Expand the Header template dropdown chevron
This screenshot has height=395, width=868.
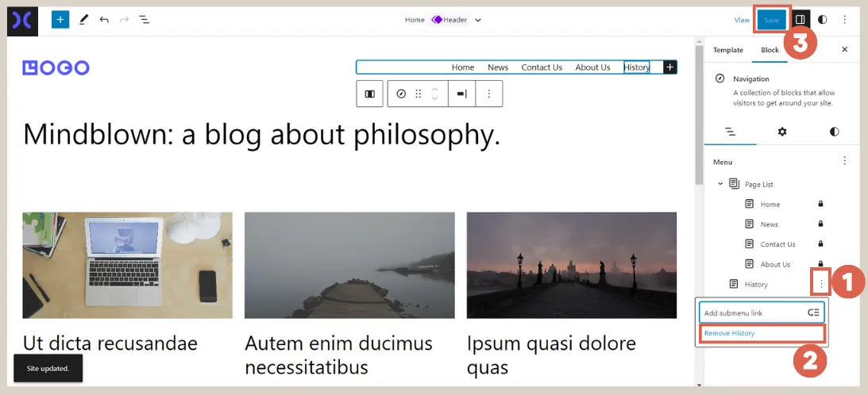pyautogui.click(x=478, y=20)
